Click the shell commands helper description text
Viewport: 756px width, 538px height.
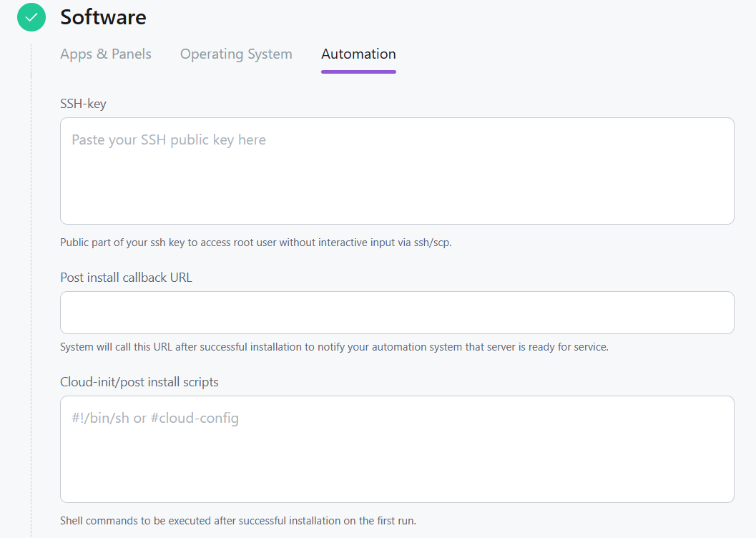[237, 521]
